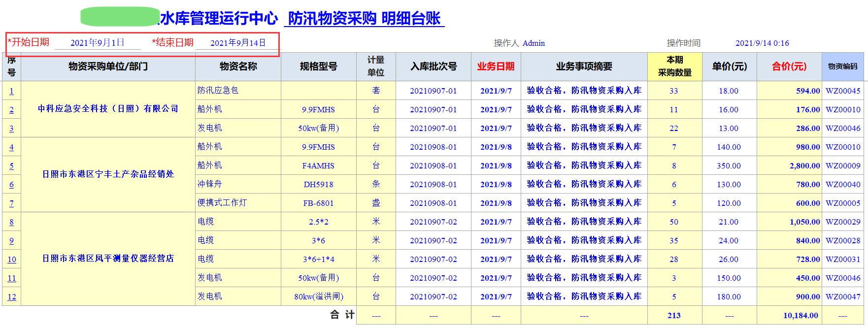This screenshot has height=328, width=868.
Task: Click the 防汛物资采购 明细台账 title link
Action: click(364, 19)
